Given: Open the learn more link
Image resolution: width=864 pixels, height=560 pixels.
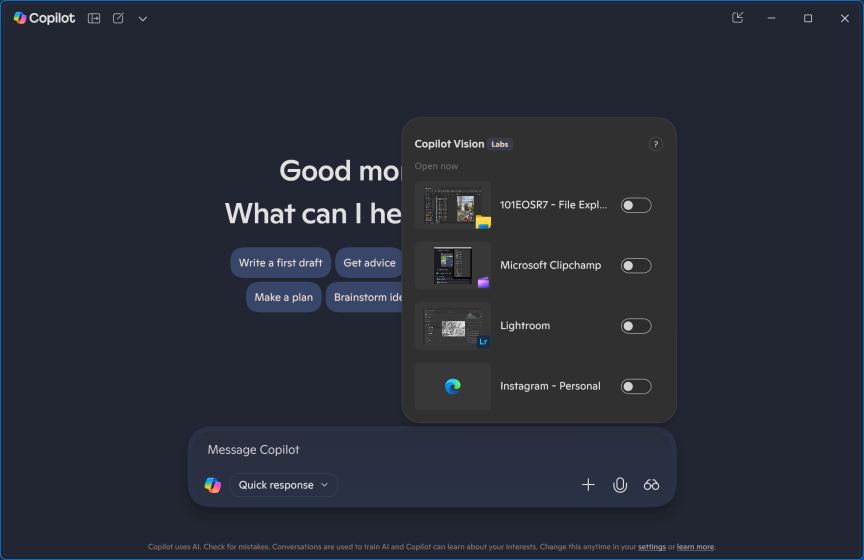Looking at the screenshot, I should tap(695, 547).
